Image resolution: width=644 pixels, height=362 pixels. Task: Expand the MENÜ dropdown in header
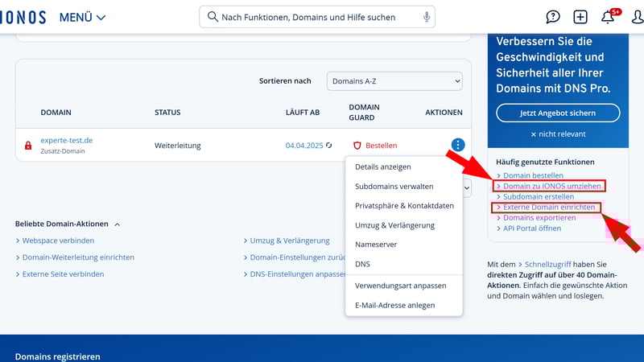point(82,17)
